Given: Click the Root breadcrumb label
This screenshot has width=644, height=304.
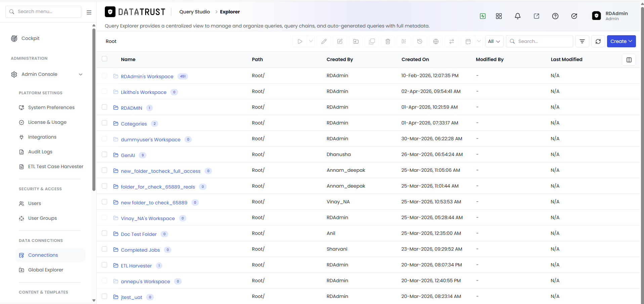Looking at the screenshot, I should coord(111,41).
